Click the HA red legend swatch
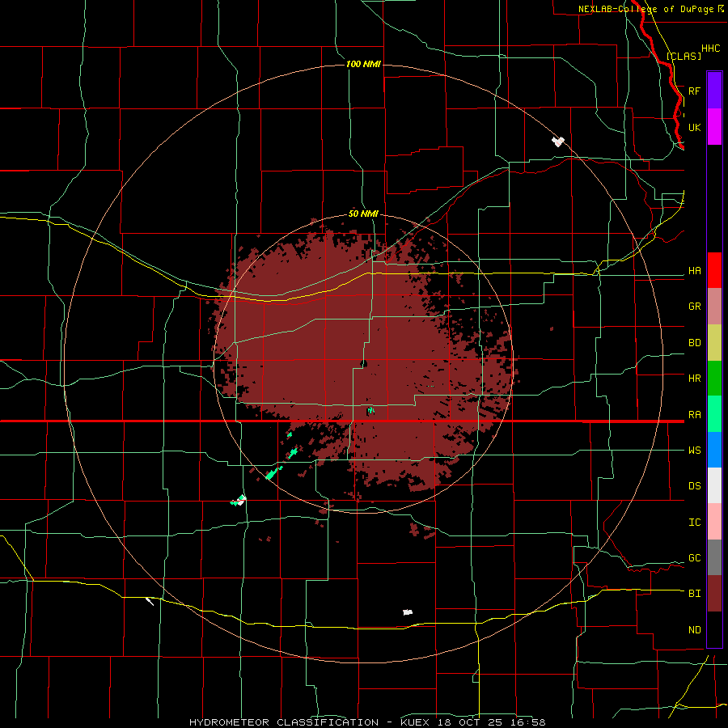Image resolution: width=728 pixels, height=728 pixels. (714, 270)
